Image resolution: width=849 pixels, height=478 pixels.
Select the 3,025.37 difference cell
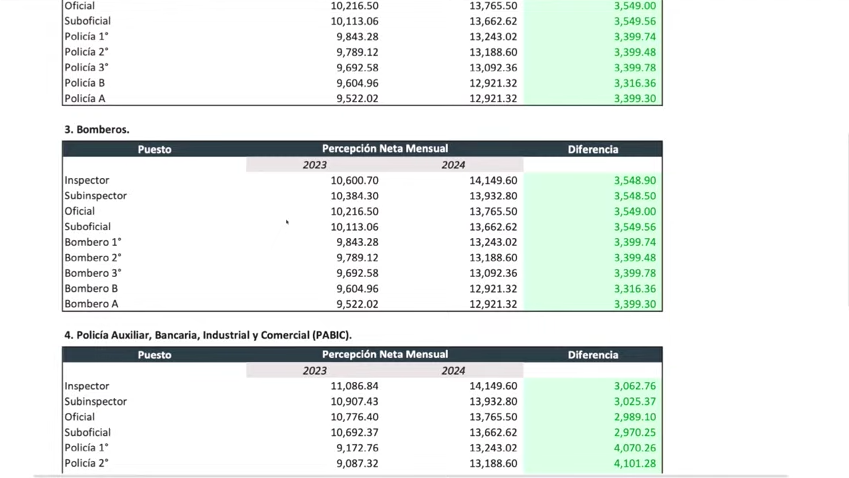(635, 402)
